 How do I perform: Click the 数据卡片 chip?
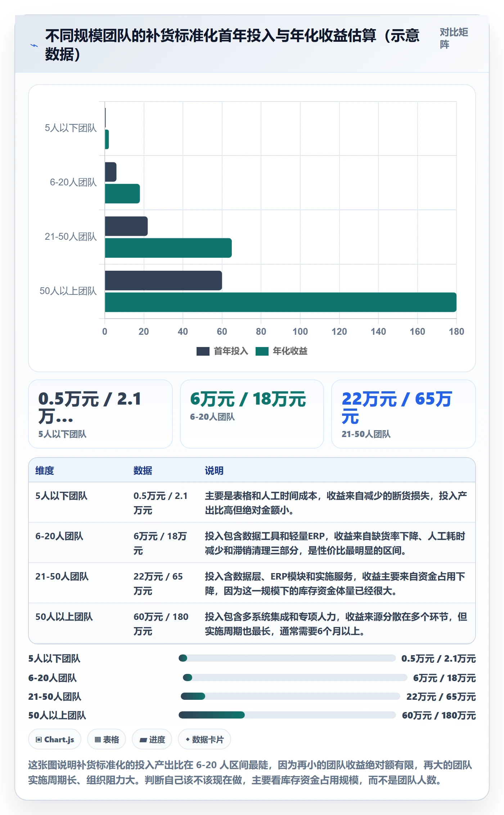tap(204, 739)
